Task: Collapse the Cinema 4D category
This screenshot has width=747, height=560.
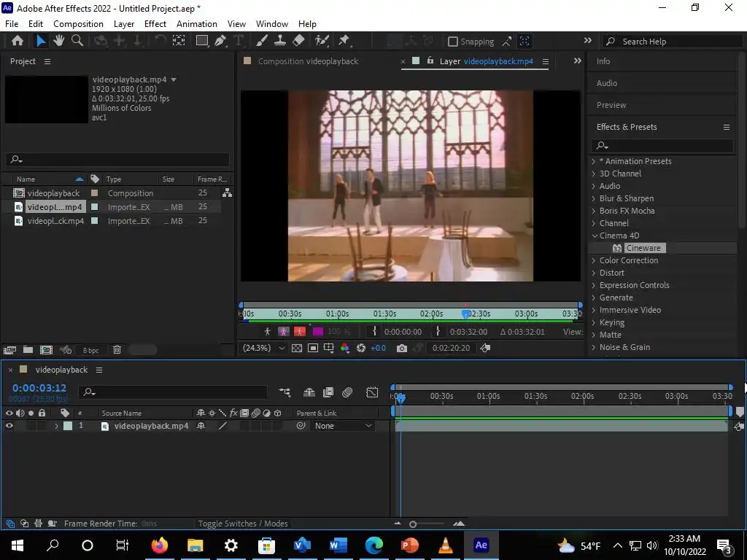Action: pyautogui.click(x=595, y=236)
